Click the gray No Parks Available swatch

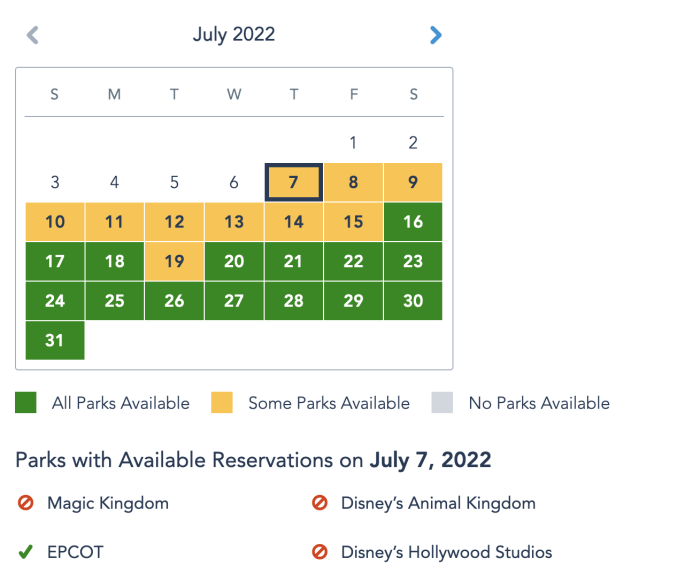point(442,403)
